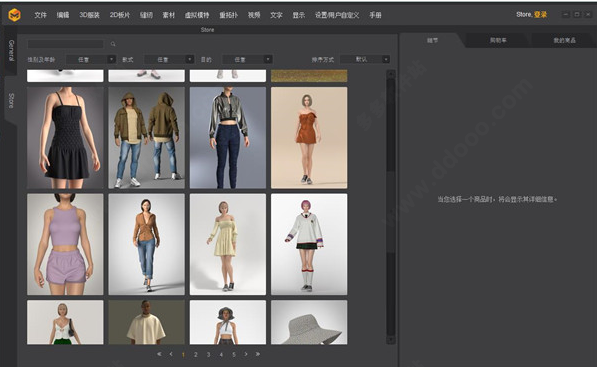
Task: Switch to the Store side tab
Action: coord(11,101)
